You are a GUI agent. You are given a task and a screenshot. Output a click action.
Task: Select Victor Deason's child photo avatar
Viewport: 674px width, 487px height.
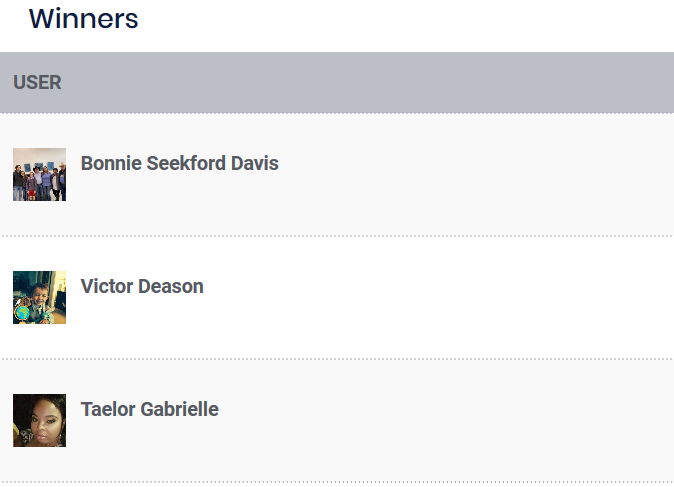point(40,297)
